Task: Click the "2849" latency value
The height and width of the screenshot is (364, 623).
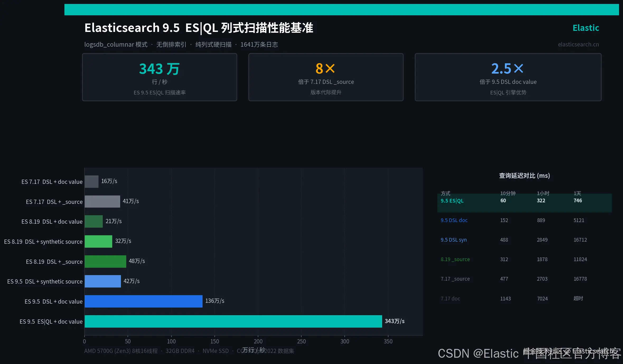Action: click(542, 240)
